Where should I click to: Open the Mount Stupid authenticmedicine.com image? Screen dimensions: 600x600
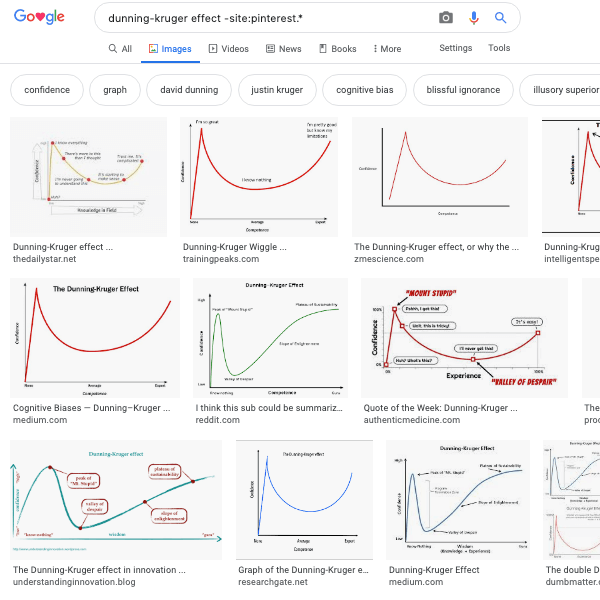(464, 337)
